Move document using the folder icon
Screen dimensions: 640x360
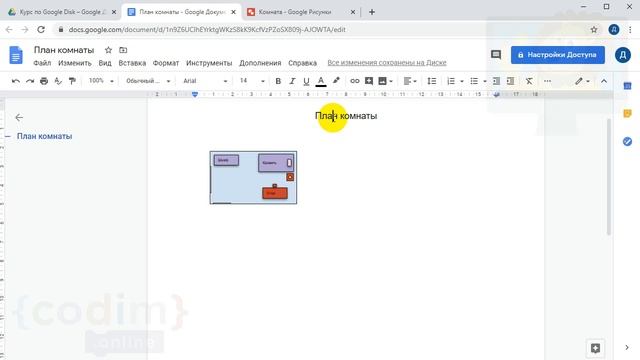(123, 50)
